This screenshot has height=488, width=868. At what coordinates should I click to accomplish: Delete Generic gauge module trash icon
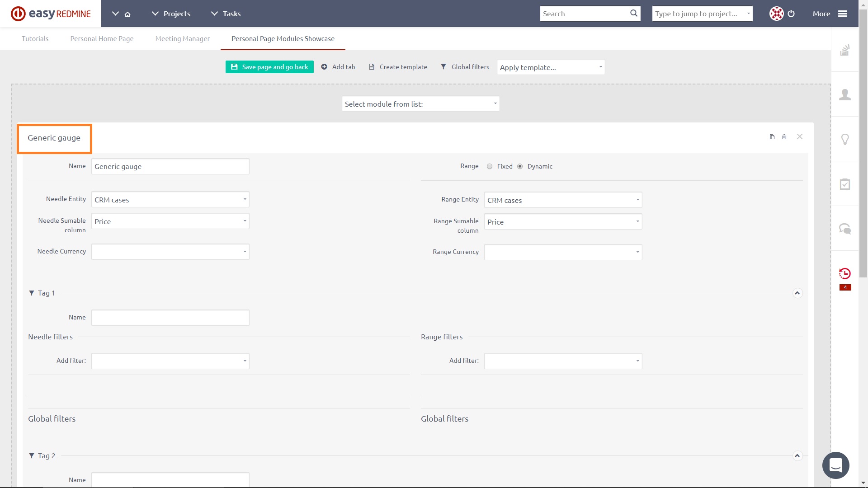[x=784, y=137]
